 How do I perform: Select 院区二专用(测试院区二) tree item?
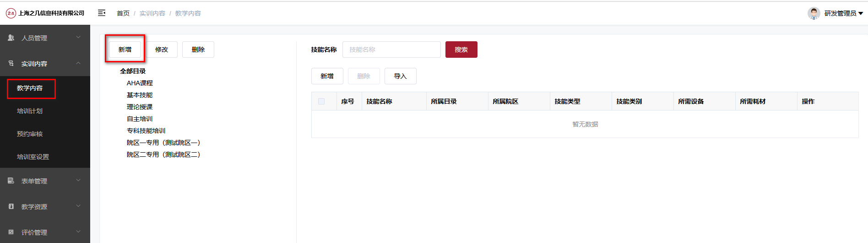(x=163, y=155)
